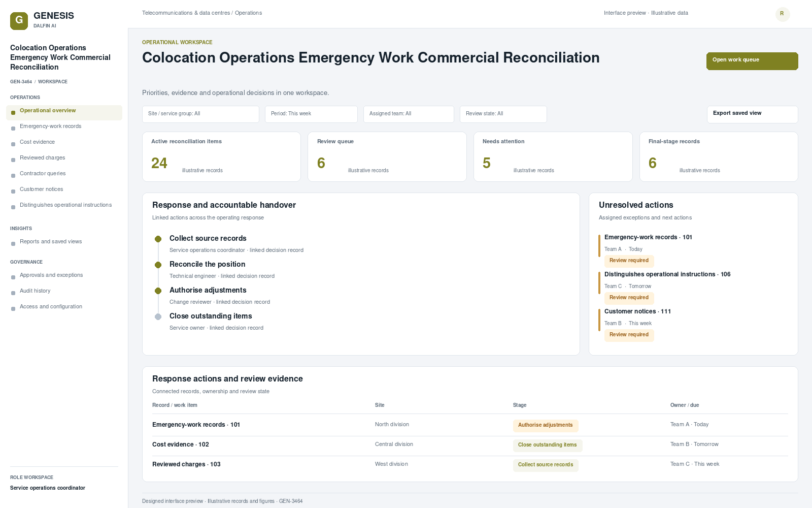Click the Operations breadcrumb
812x508 pixels.
(x=249, y=13)
